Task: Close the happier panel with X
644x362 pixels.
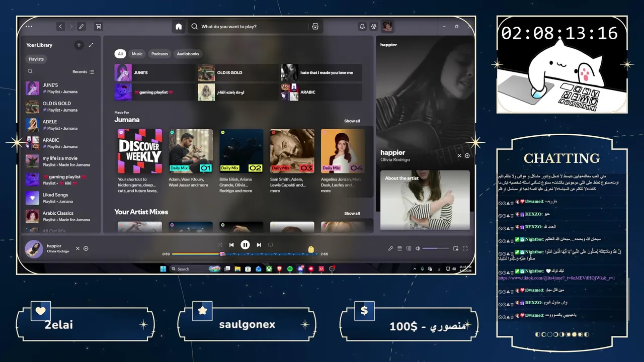Action: [x=459, y=156]
